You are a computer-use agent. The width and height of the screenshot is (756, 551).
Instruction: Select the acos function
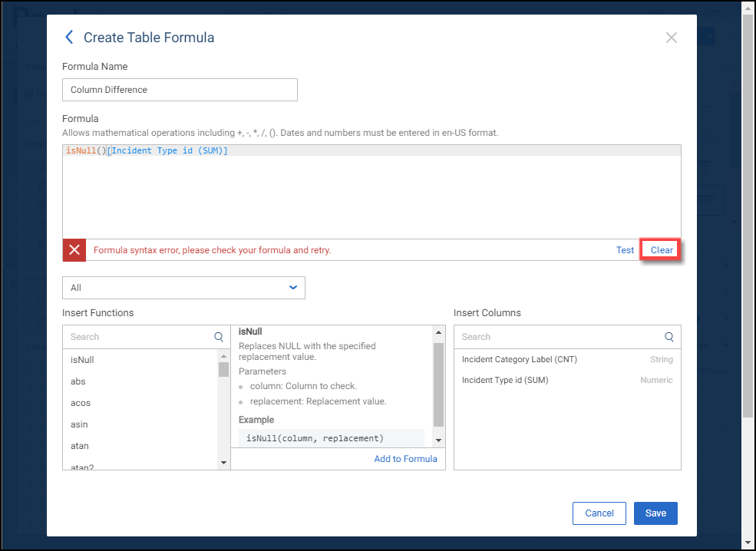pyautogui.click(x=81, y=403)
